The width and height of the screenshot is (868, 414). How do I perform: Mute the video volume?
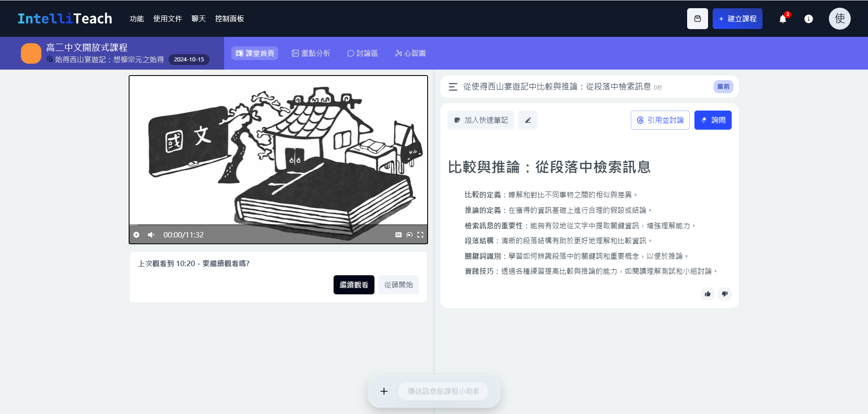point(151,235)
